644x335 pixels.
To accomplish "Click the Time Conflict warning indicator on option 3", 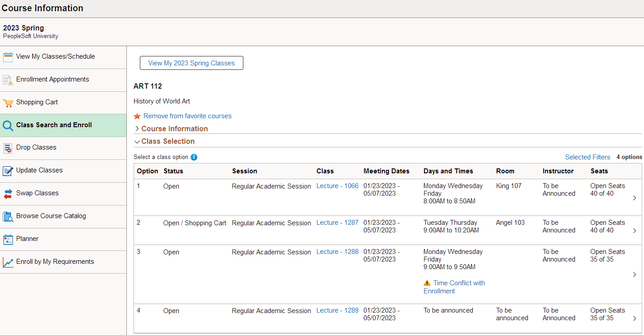I will pos(427,283).
